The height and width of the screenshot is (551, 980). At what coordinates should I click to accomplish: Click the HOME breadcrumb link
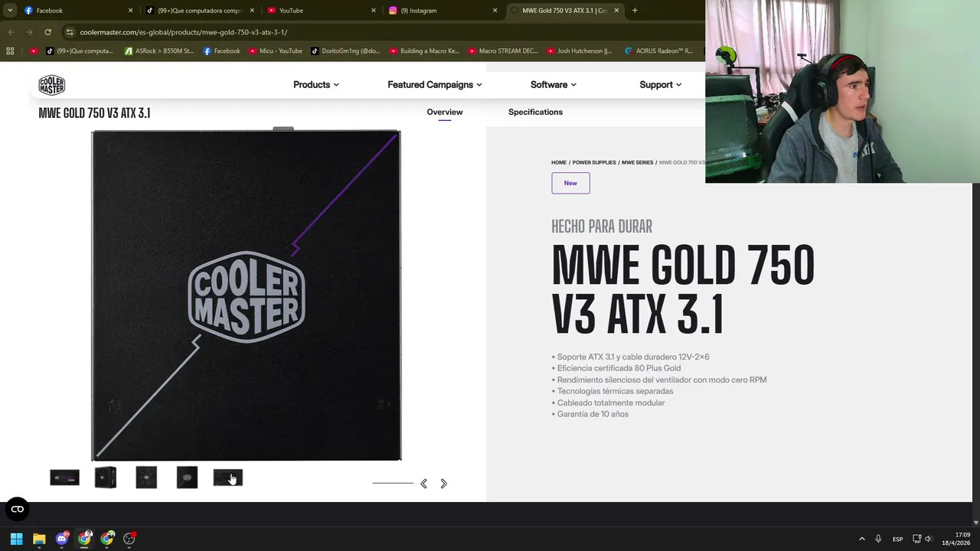(x=559, y=163)
